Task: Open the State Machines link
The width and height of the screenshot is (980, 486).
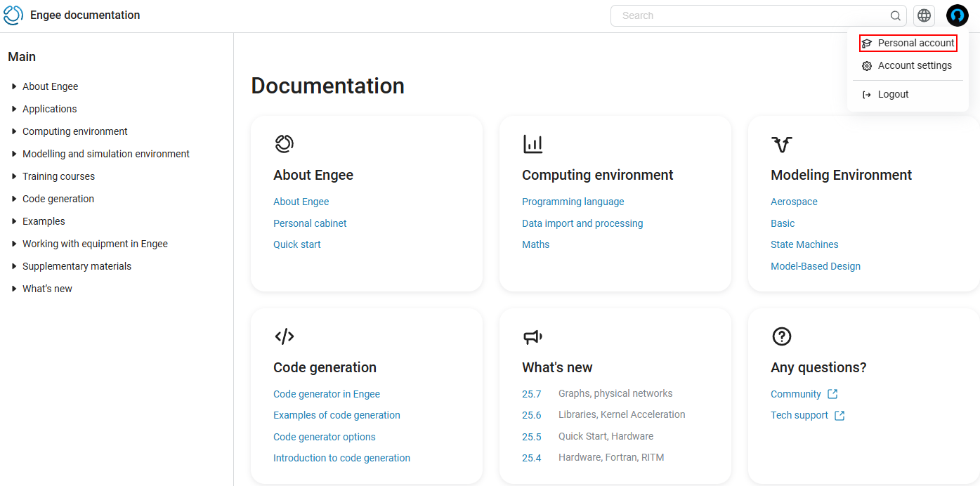Action: (x=804, y=244)
